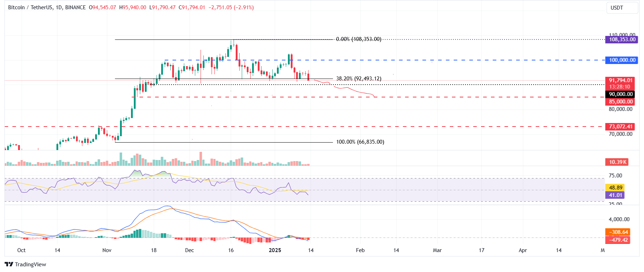Click the RSI average 48.89 label
This screenshot has width=644, height=272.
615,188
